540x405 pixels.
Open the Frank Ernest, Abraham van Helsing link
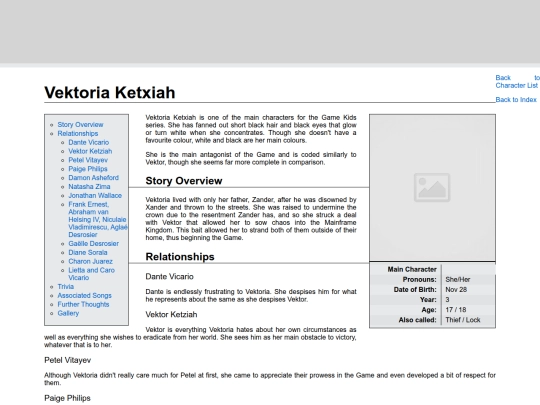98,219
